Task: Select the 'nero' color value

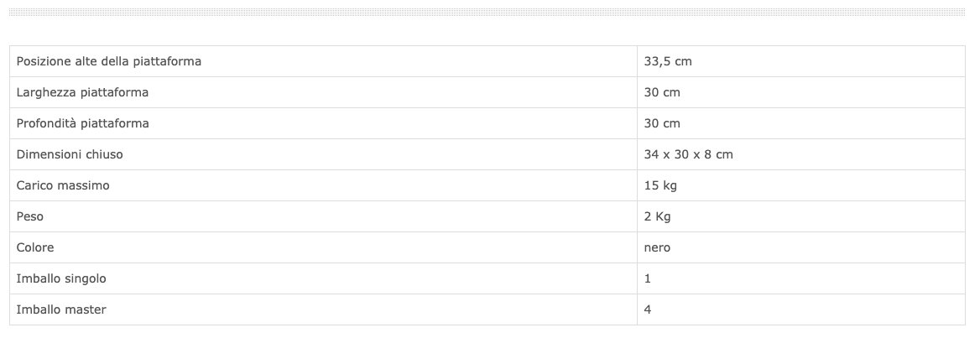Action: pyautogui.click(x=657, y=247)
